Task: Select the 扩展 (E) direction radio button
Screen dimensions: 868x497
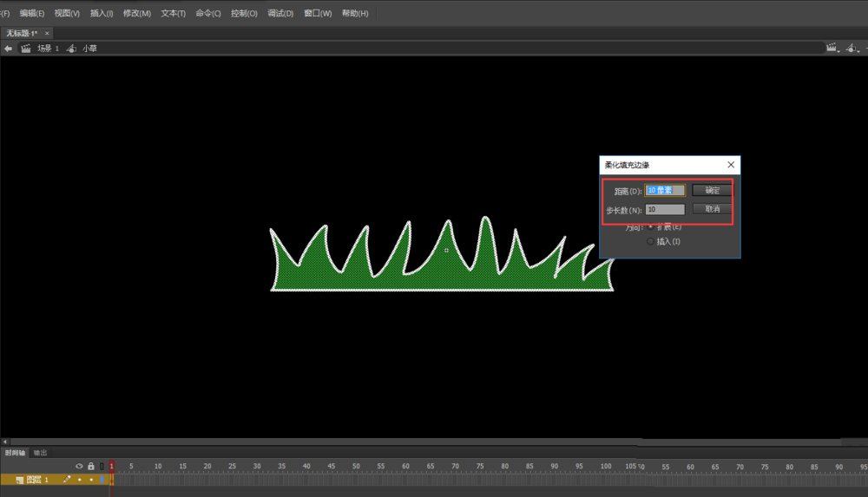Action: [x=651, y=227]
